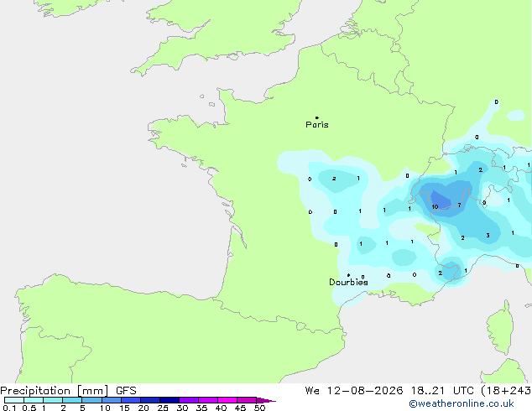Click the Dourbies location label

pyautogui.click(x=348, y=282)
